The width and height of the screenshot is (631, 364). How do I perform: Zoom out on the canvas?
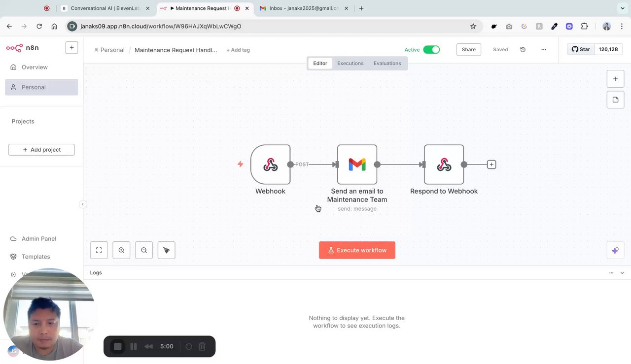(144, 250)
